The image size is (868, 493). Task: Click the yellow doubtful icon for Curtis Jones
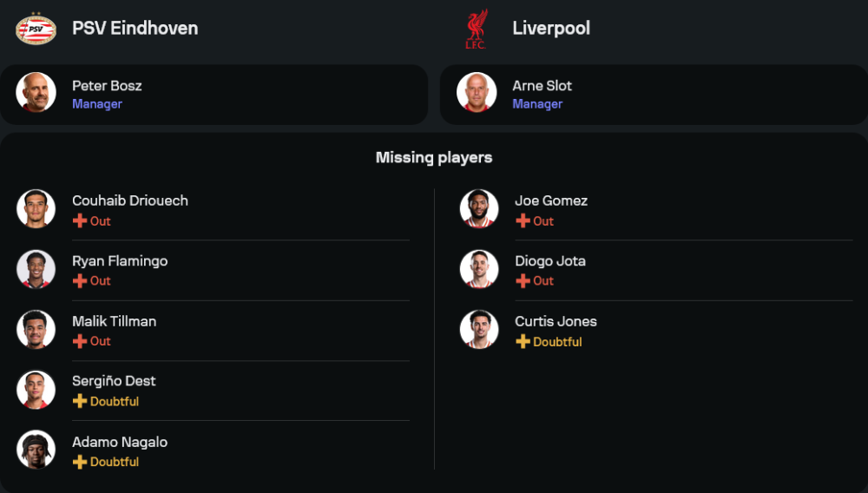click(523, 342)
